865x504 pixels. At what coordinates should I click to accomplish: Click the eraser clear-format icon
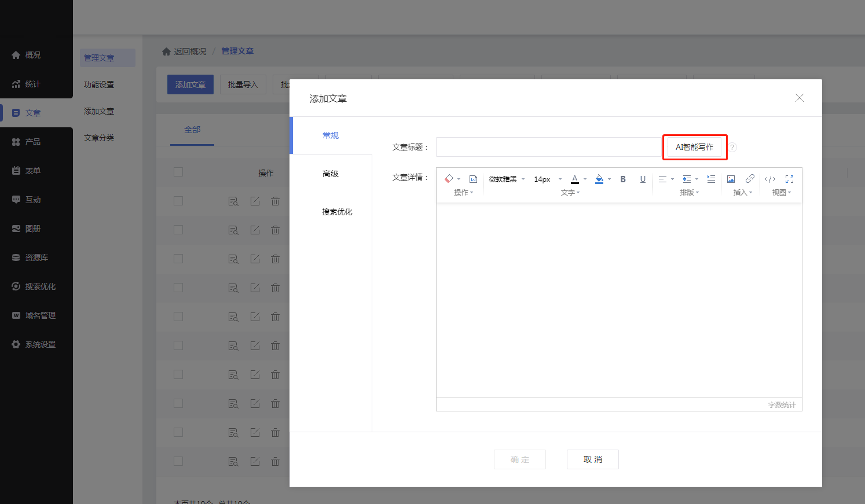click(x=449, y=179)
